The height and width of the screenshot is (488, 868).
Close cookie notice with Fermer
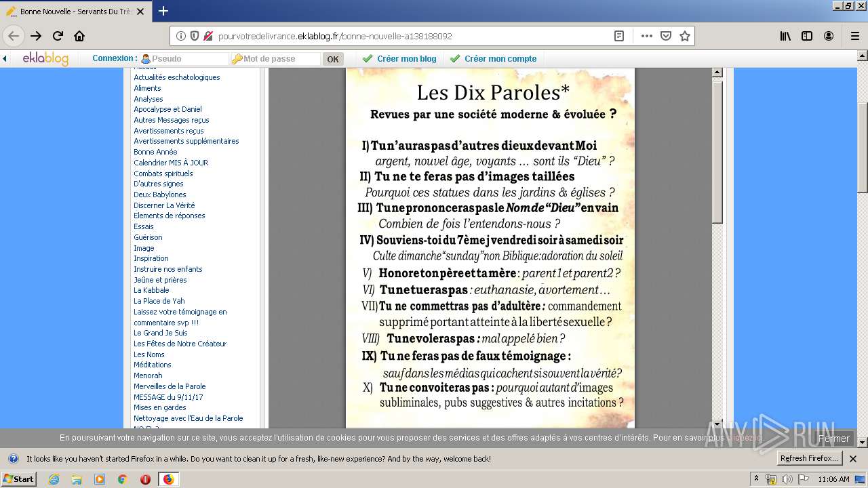coord(833,439)
